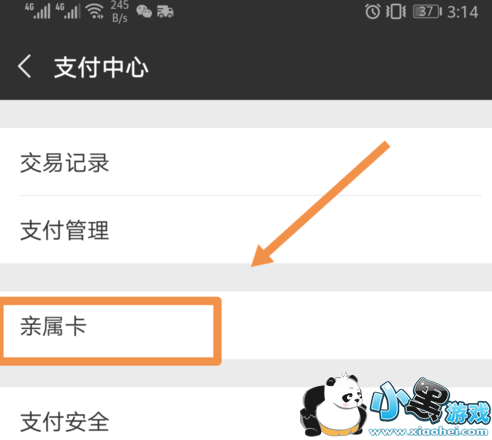Tap the second 4G signal indicator

tap(68, 11)
